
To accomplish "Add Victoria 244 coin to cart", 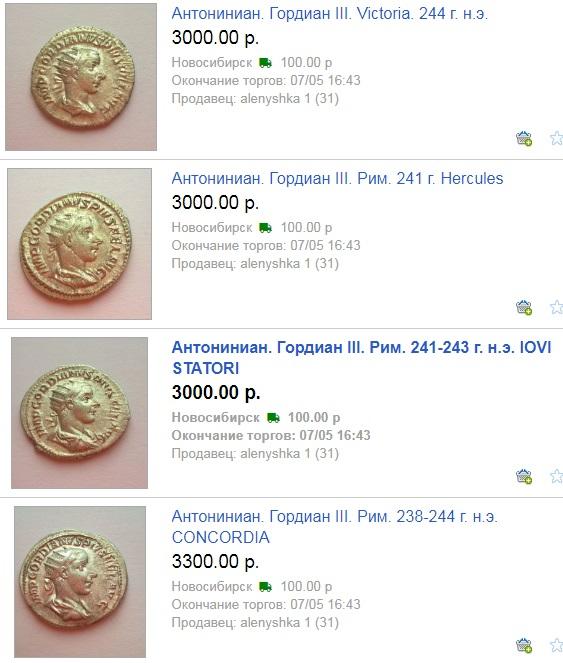I will click(524, 138).
